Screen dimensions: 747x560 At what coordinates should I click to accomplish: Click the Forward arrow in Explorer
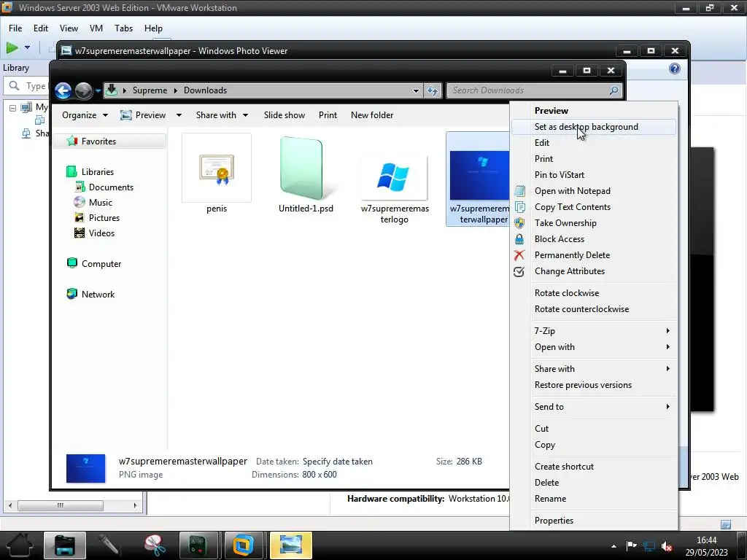point(83,90)
